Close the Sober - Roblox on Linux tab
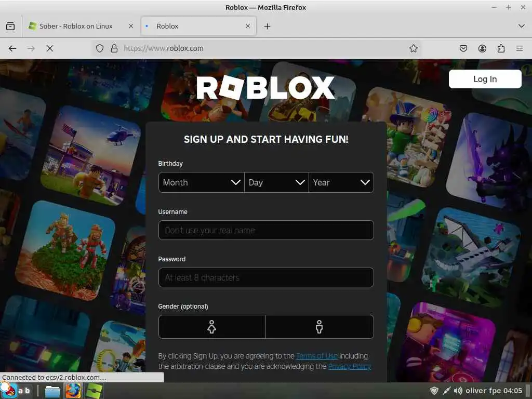The width and height of the screenshot is (532, 399). pyautogui.click(x=130, y=26)
